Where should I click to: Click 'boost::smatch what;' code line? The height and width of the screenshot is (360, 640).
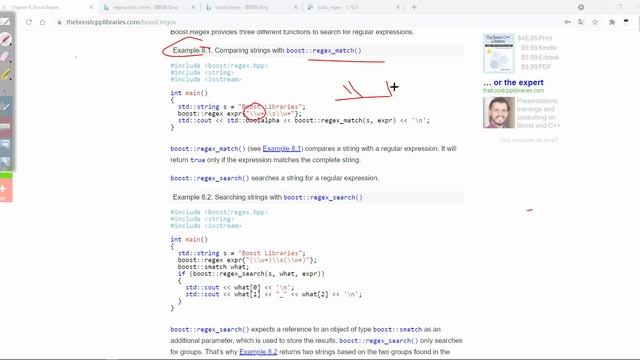pyautogui.click(x=213, y=267)
